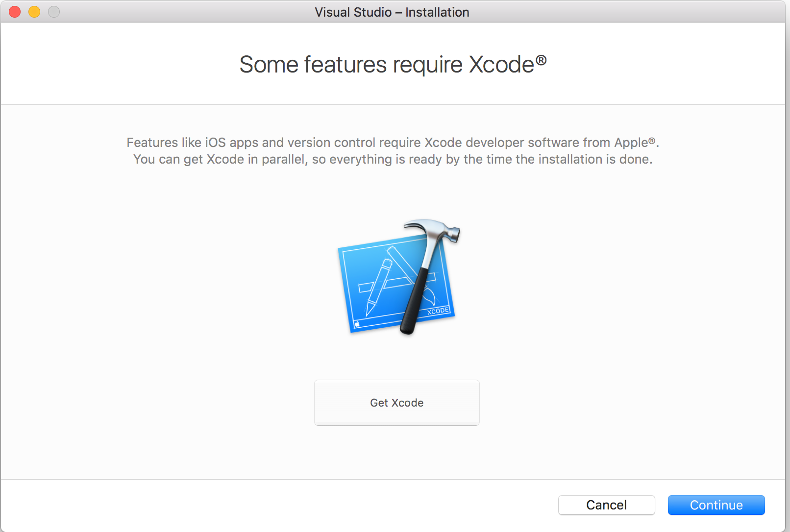Image resolution: width=790 pixels, height=532 pixels.
Task: Minimize the window using yellow button
Action: [x=34, y=12]
